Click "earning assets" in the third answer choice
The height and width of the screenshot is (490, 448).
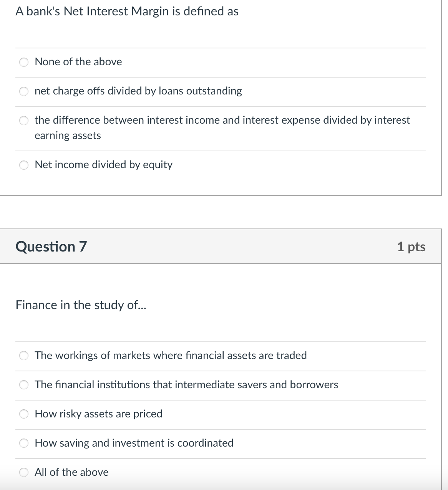point(68,136)
